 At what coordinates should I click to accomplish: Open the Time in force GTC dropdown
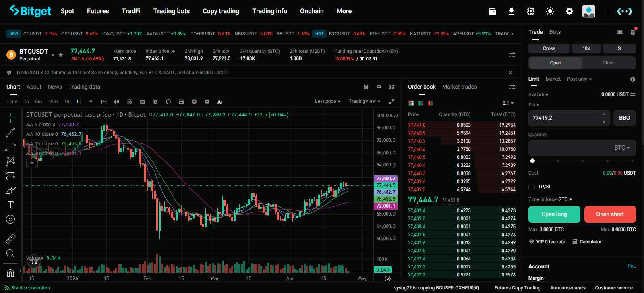click(x=565, y=199)
